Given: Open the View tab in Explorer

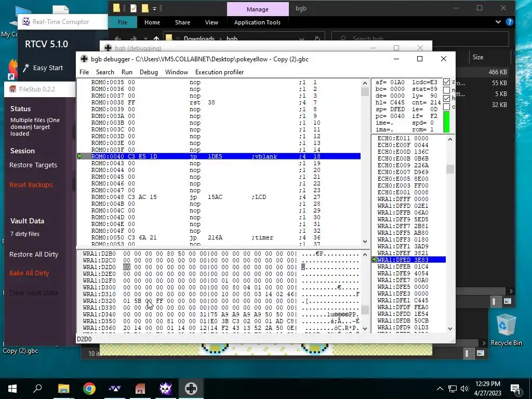Looking at the screenshot, I should coord(212,22).
